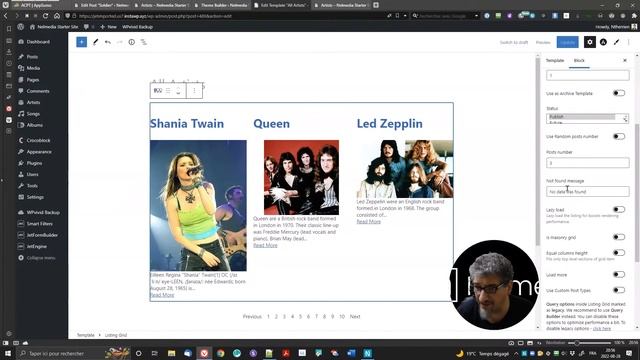Switch to the Template tab in sidebar
This screenshot has width=640, height=360.
point(555,60)
